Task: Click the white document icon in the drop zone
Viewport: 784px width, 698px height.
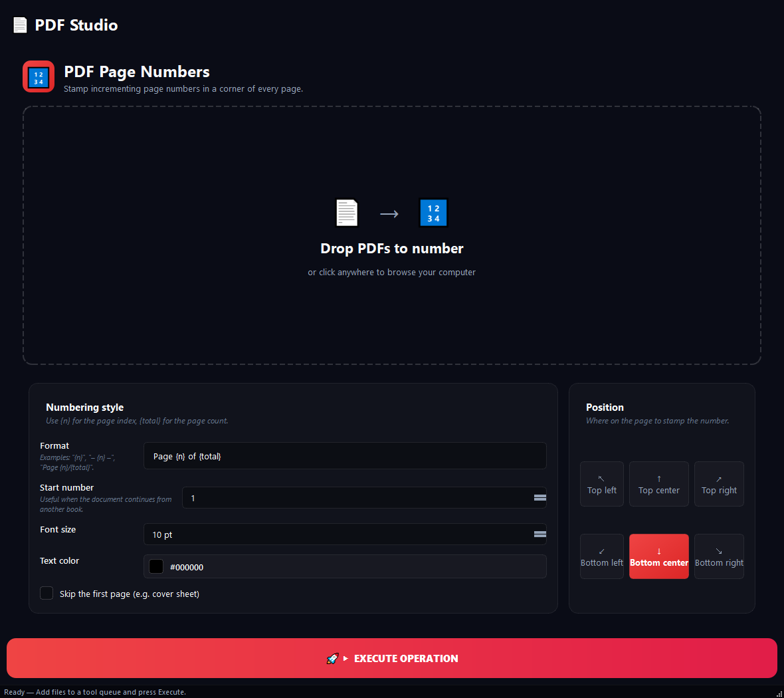Action: coord(347,213)
